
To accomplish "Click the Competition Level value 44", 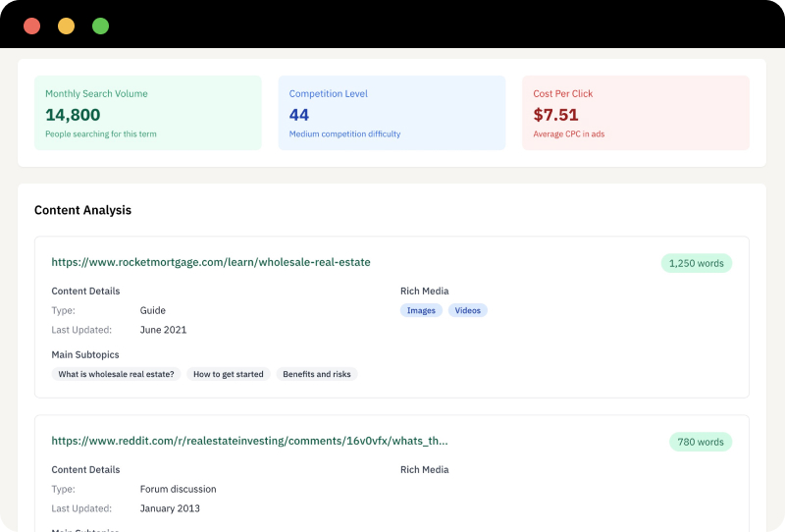I will (x=299, y=115).
